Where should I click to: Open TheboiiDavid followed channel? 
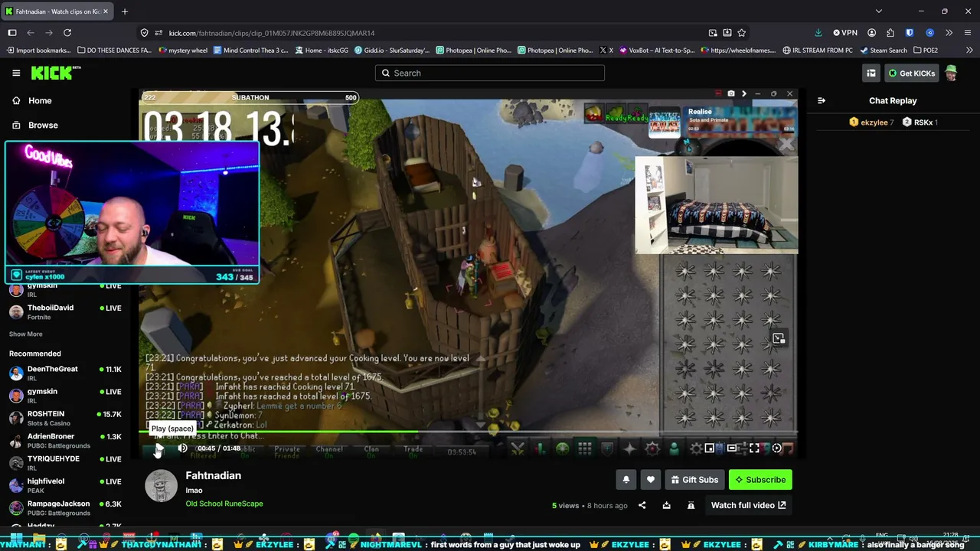pyautogui.click(x=66, y=312)
